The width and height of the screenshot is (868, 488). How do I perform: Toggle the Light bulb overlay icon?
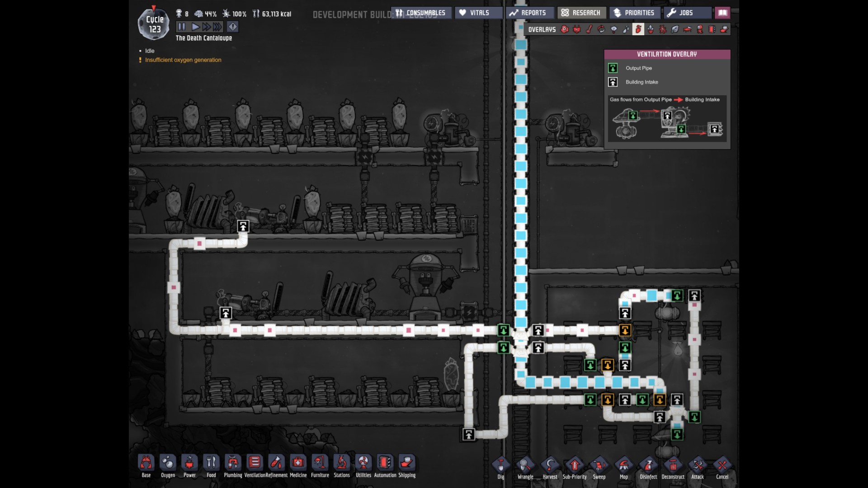coord(614,29)
